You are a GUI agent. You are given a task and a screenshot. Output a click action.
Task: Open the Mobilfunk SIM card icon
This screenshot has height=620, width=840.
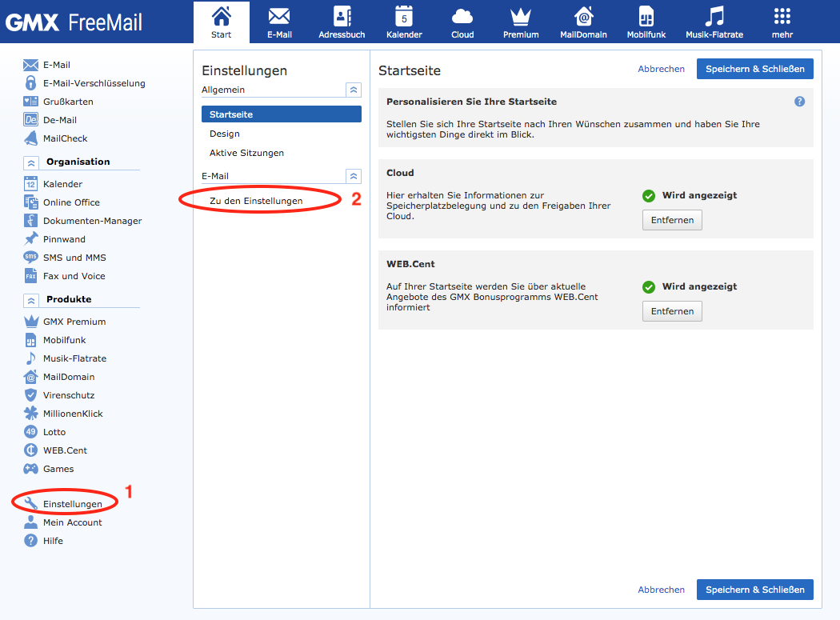coord(646,18)
